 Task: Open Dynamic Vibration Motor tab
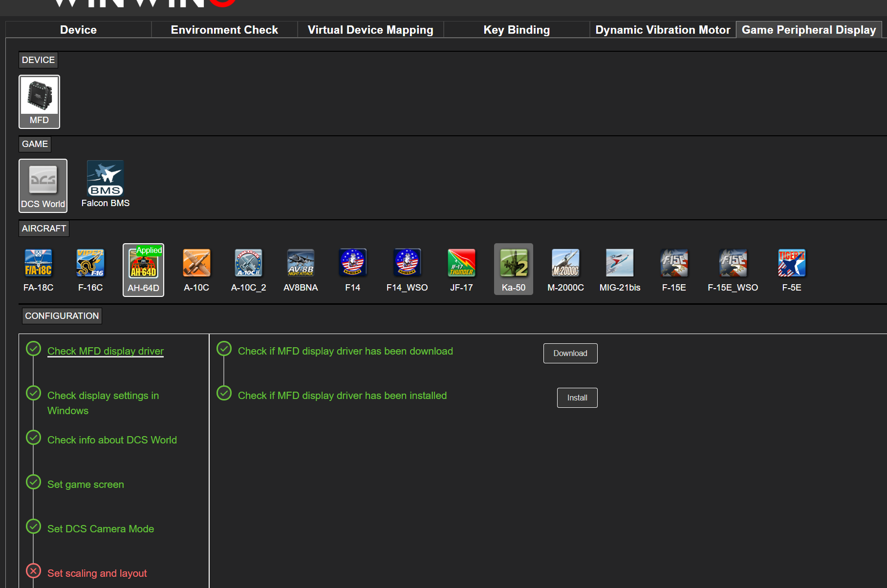tap(663, 30)
